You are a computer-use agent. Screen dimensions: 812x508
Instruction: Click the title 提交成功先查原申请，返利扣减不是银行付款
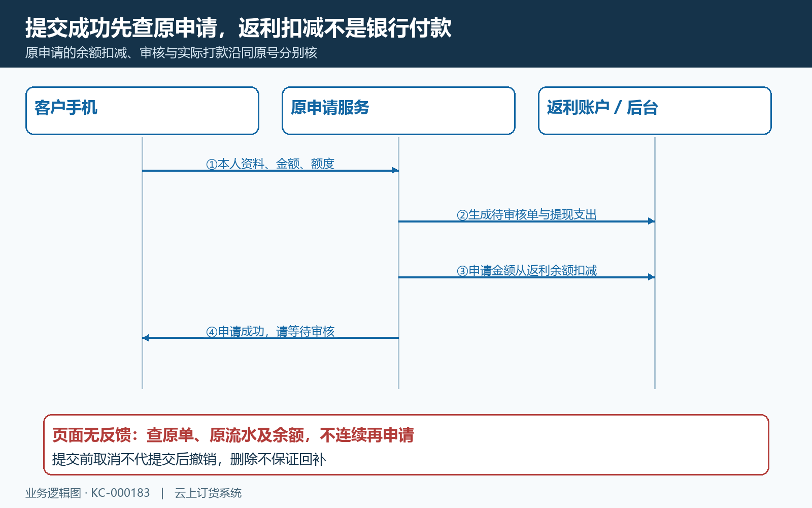pos(238,28)
